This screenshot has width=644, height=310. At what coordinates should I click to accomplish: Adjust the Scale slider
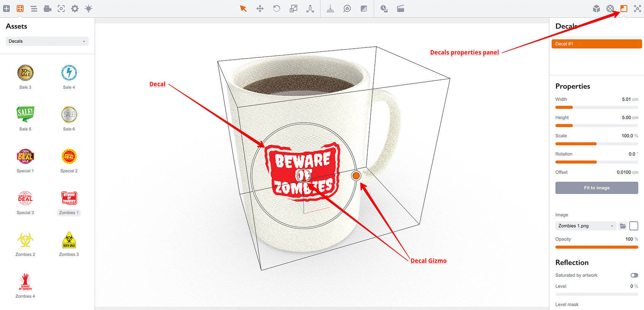pos(597,144)
